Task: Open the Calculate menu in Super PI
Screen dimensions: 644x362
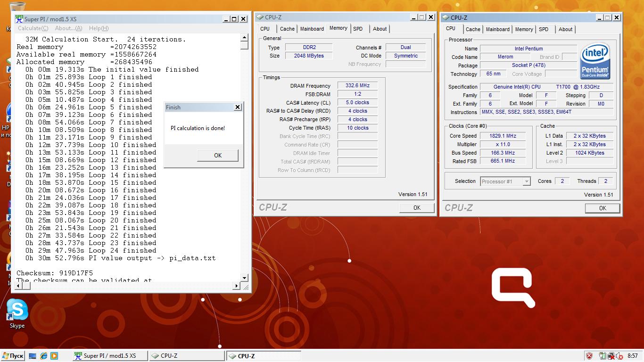Action: 33,28
